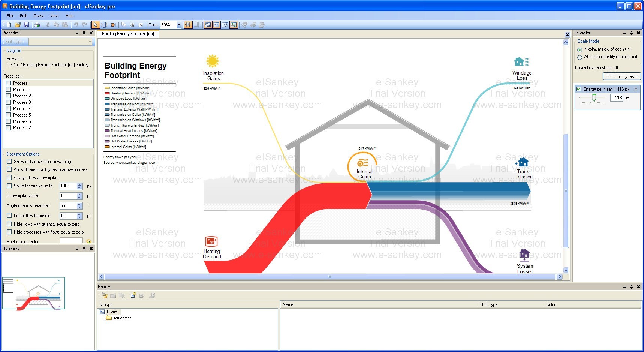The width and height of the screenshot is (644, 352).
Task: Open Overview panel options dropdown arrow
Action: pos(77,249)
